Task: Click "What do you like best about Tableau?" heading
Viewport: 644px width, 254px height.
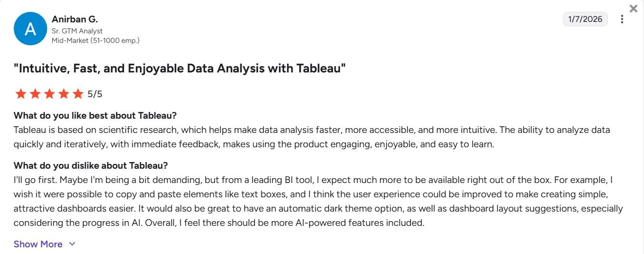Action: pos(95,115)
